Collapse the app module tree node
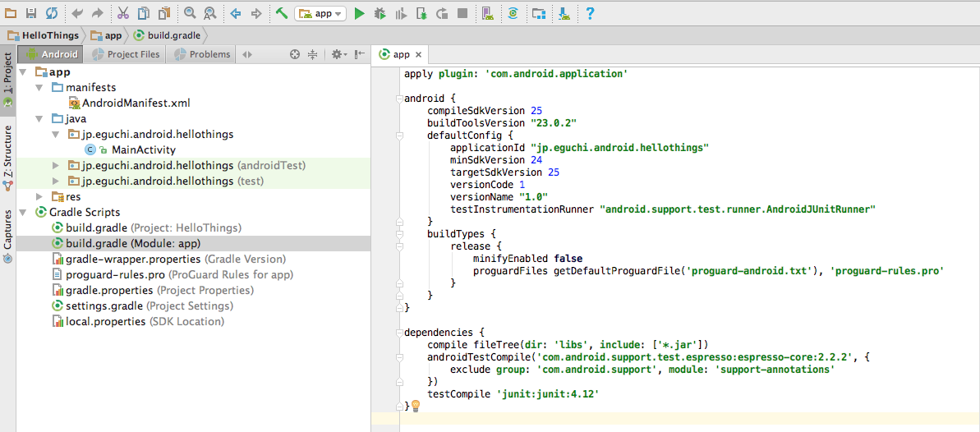The height and width of the screenshot is (432, 980). [24, 72]
